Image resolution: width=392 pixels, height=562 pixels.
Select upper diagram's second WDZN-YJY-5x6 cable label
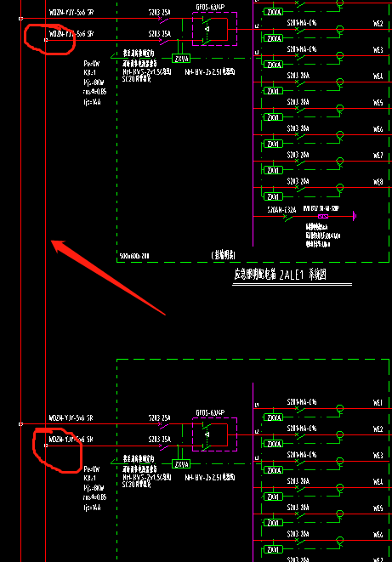[x=71, y=34]
